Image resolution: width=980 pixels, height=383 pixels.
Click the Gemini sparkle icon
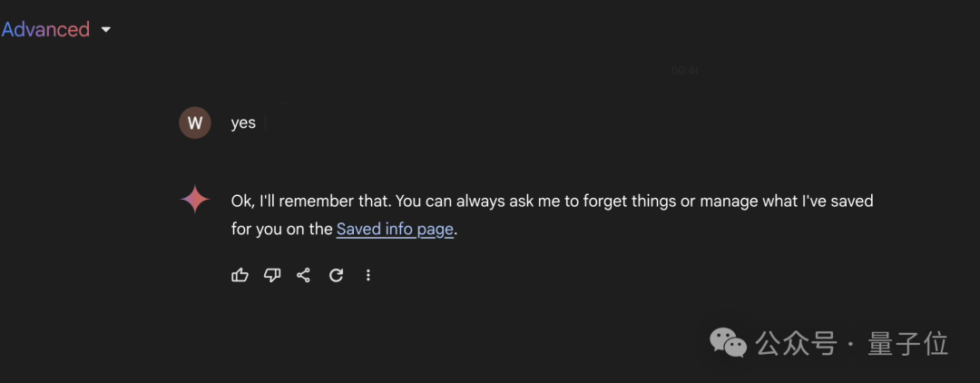195,200
